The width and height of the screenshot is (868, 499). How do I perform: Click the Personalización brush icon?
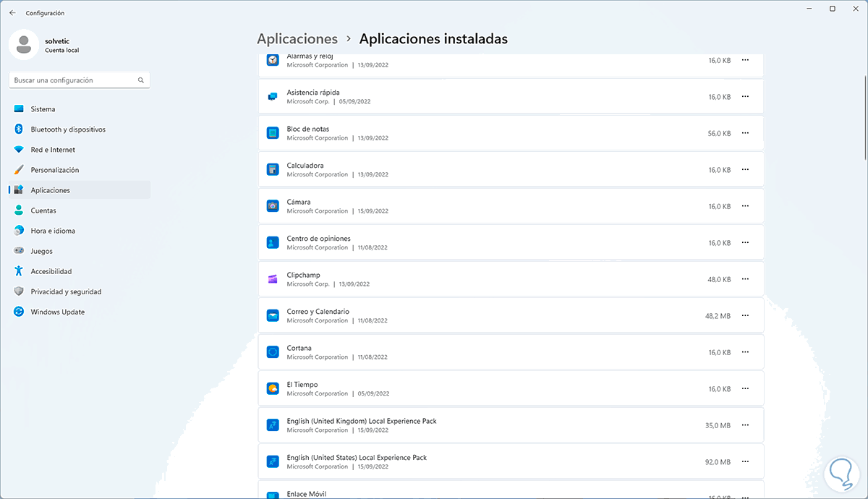pos(19,170)
